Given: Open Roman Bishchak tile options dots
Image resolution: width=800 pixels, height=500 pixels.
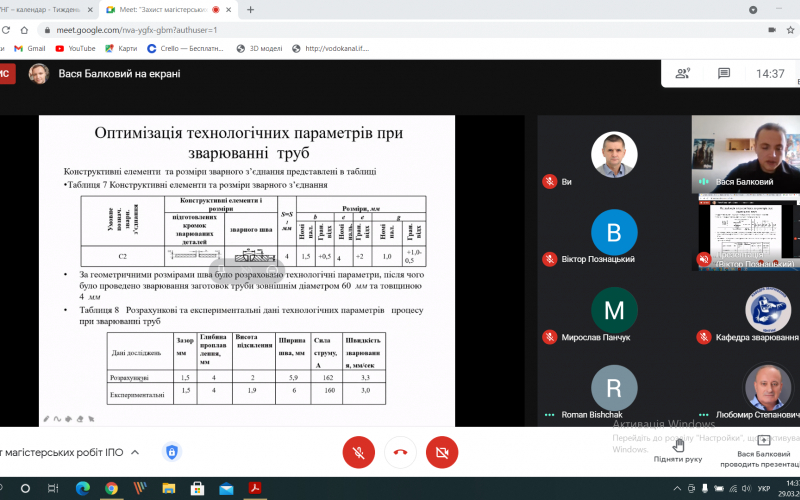Looking at the screenshot, I should (549, 415).
